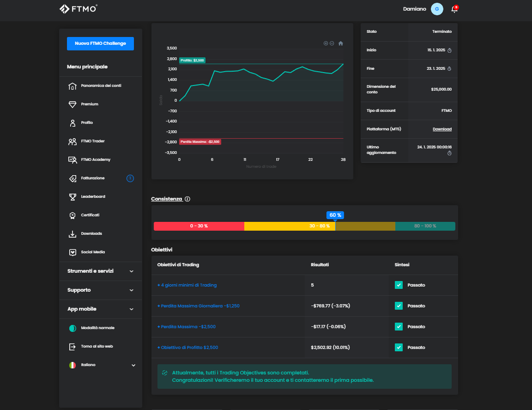The width and height of the screenshot is (532, 410).
Task: Click the checkbox for Perdita Massima Giornaliera row
Action: click(x=399, y=306)
